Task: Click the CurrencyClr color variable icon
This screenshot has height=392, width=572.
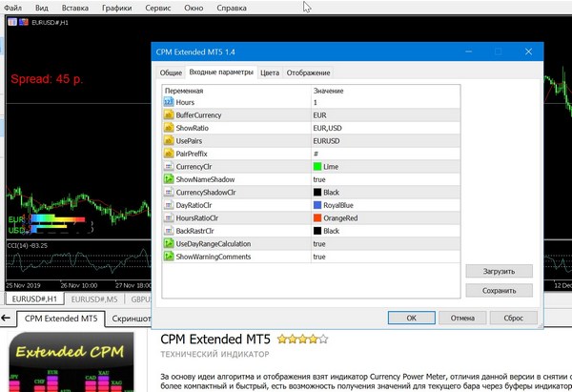Action: (x=169, y=167)
